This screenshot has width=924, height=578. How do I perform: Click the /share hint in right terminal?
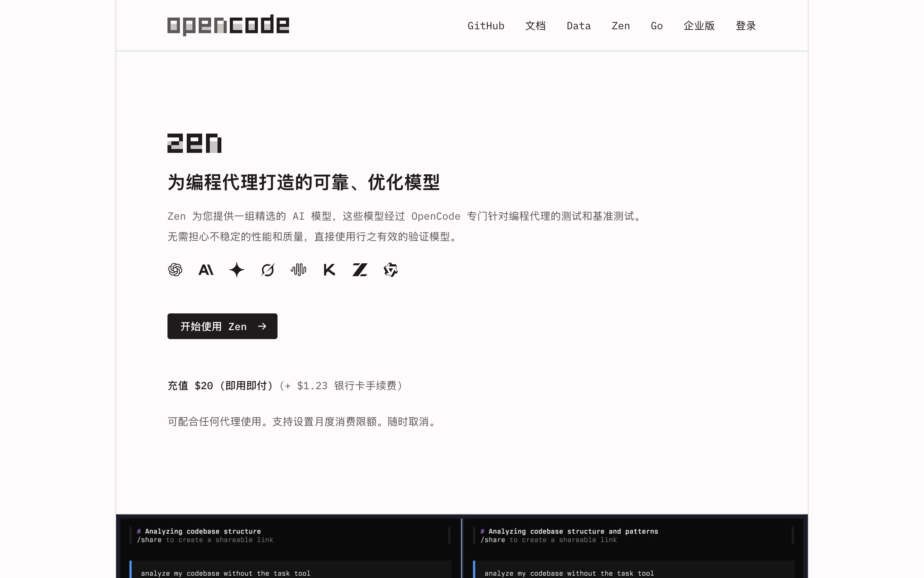[549, 540]
